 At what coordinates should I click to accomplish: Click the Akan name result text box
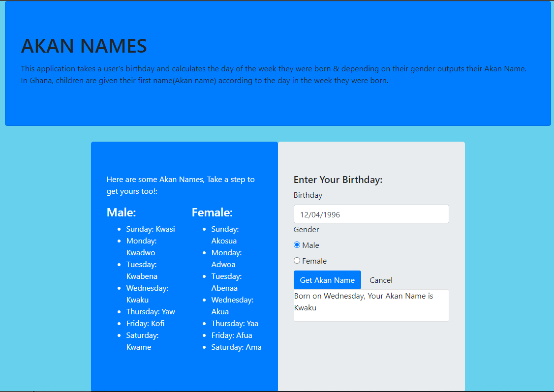371,305
